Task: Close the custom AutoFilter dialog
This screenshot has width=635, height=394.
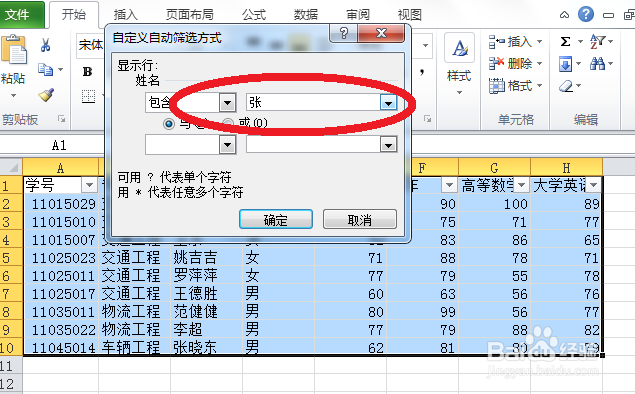Action: tap(381, 33)
